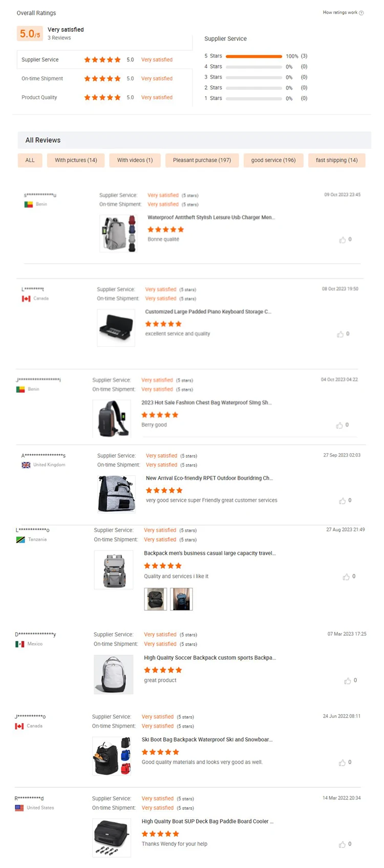The width and height of the screenshot is (384, 868).
Task: Filter by good service (196)
Action: coord(273,160)
